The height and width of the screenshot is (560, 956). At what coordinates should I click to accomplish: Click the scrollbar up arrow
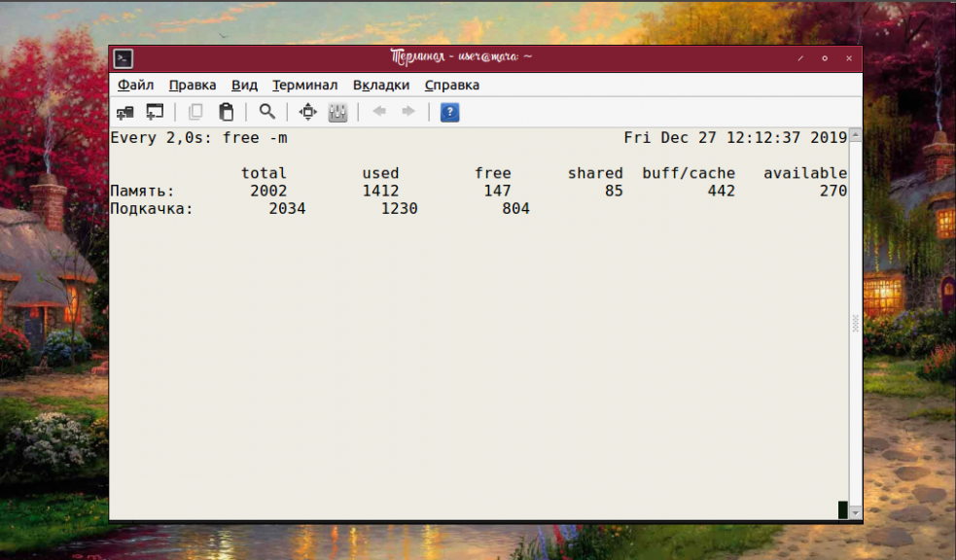click(856, 135)
